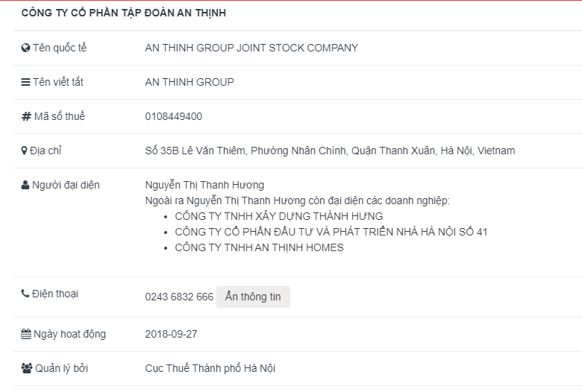Click the list icon next to Tên viết tắt
This screenshot has height=392, width=582.
click(x=25, y=82)
